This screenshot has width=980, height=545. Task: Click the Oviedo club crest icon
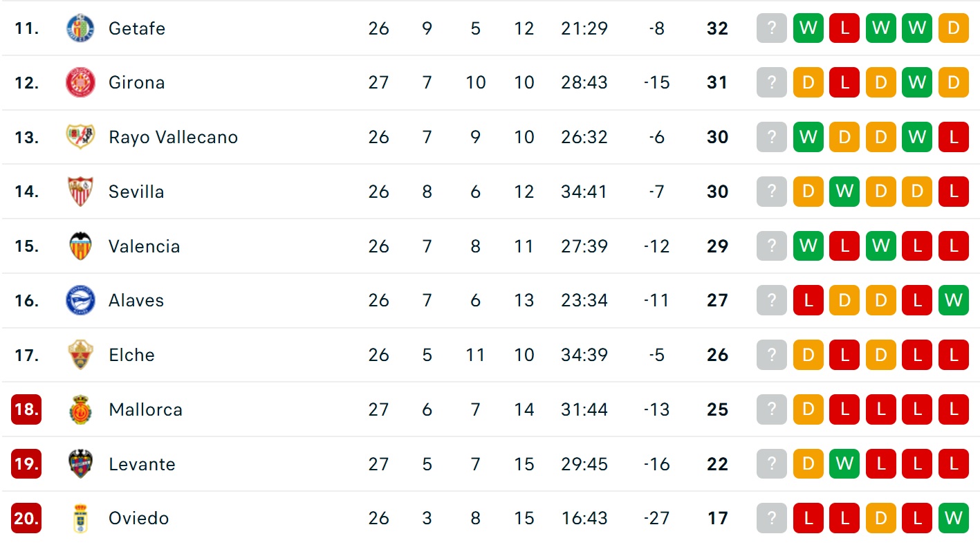[80, 518]
